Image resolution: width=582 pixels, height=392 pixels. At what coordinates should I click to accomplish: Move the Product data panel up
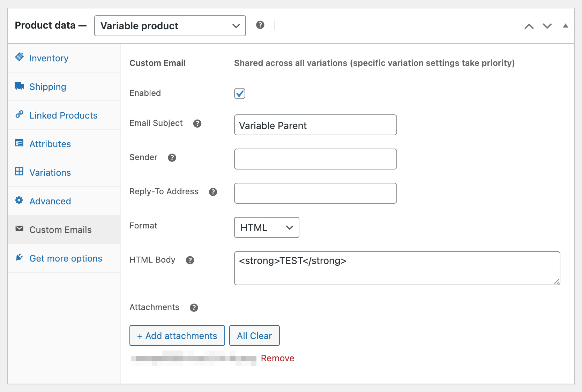(x=529, y=26)
